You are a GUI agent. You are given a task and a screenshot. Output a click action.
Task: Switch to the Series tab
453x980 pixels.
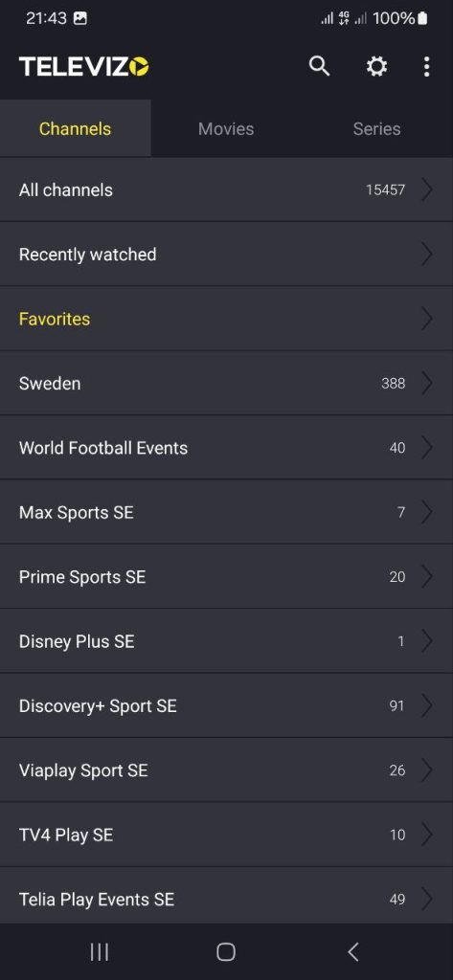[x=376, y=129]
